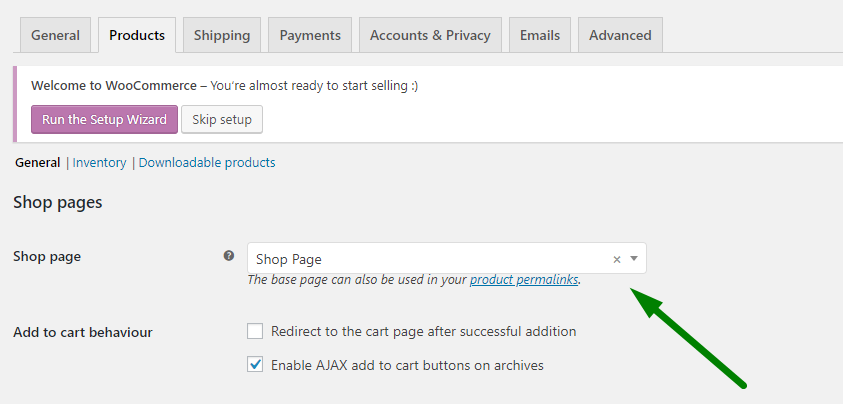Run the Setup Wizard
The height and width of the screenshot is (404, 843).
(104, 120)
